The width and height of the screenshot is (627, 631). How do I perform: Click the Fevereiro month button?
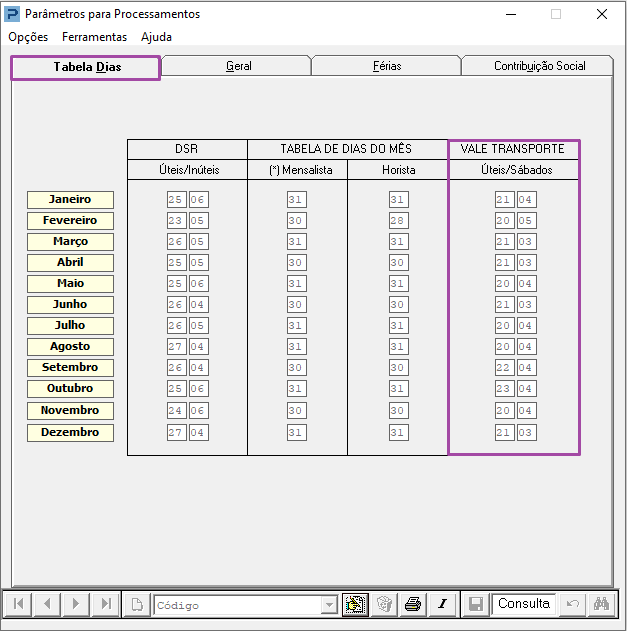70,221
